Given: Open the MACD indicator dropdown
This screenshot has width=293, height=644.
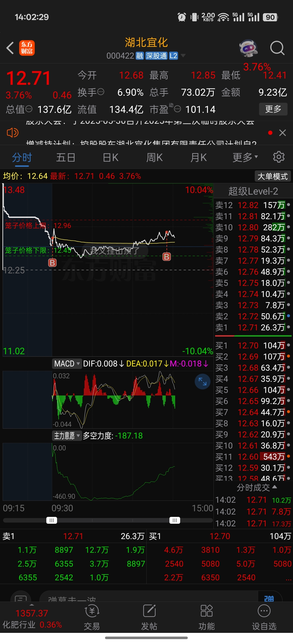Looking at the screenshot, I should 67,363.
